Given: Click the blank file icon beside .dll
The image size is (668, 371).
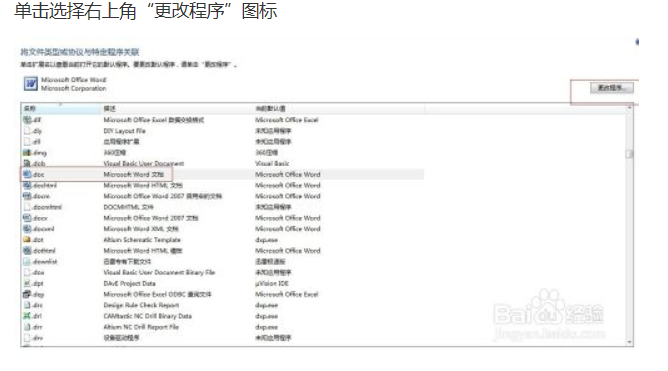Looking at the screenshot, I should [27, 141].
